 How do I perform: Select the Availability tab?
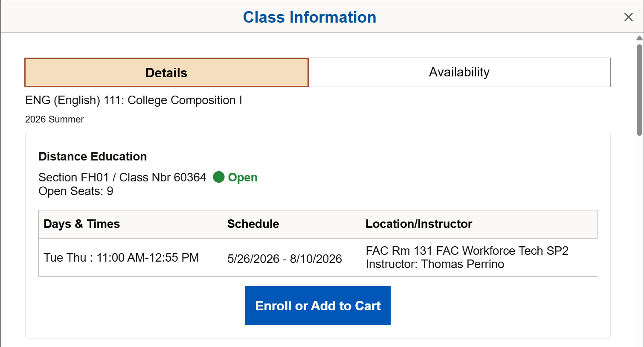pyautogui.click(x=459, y=72)
